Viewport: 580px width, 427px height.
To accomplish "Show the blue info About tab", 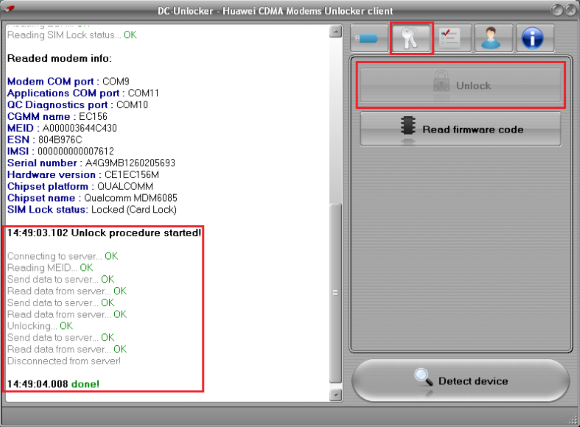I will click(534, 38).
